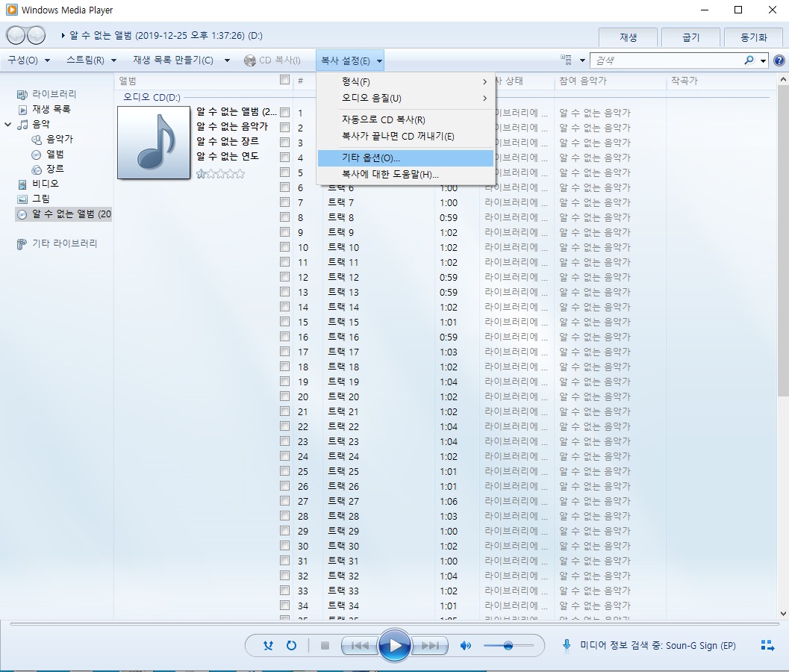Click the CD copy disc icon
The width and height of the screenshot is (789, 672).
point(249,60)
